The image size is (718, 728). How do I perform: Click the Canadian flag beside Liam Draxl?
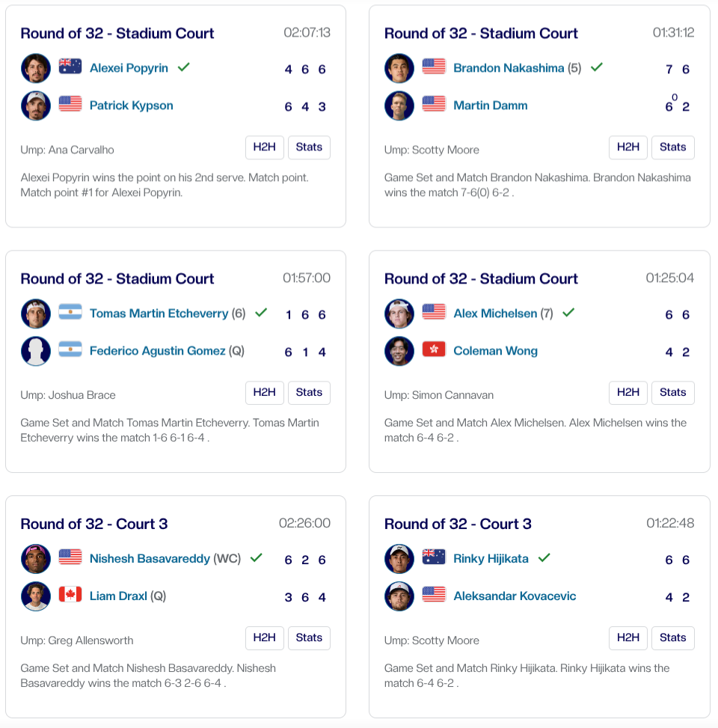click(70, 596)
